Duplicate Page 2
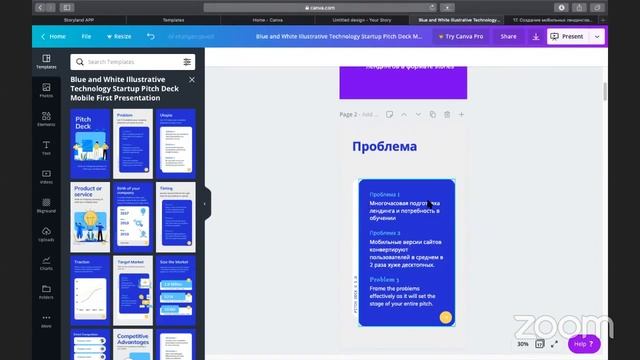 (433, 115)
